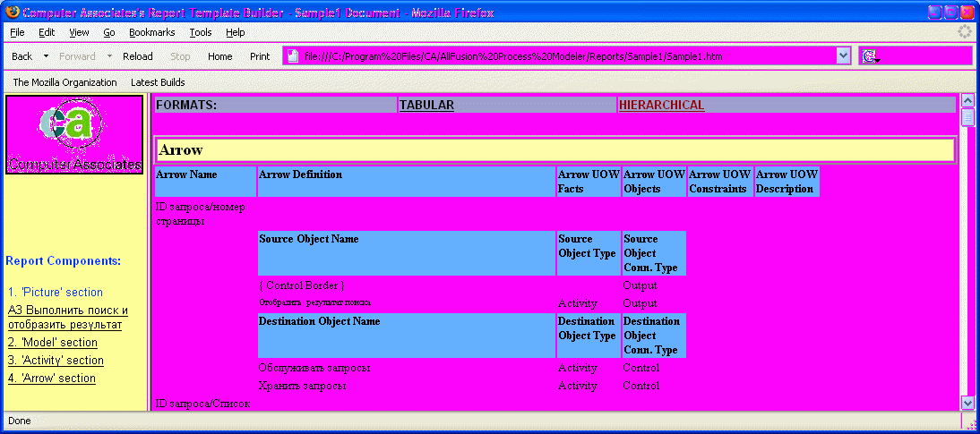This screenshot has width=980, height=434.
Task: Click the Source Object Name header cell
Action: click(407, 253)
